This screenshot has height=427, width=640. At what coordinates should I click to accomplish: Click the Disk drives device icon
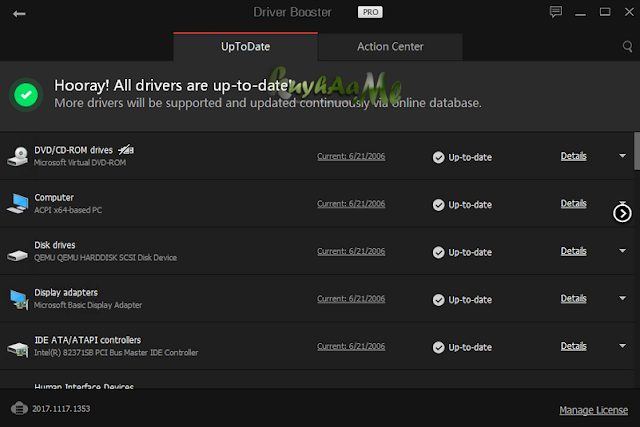18,256
